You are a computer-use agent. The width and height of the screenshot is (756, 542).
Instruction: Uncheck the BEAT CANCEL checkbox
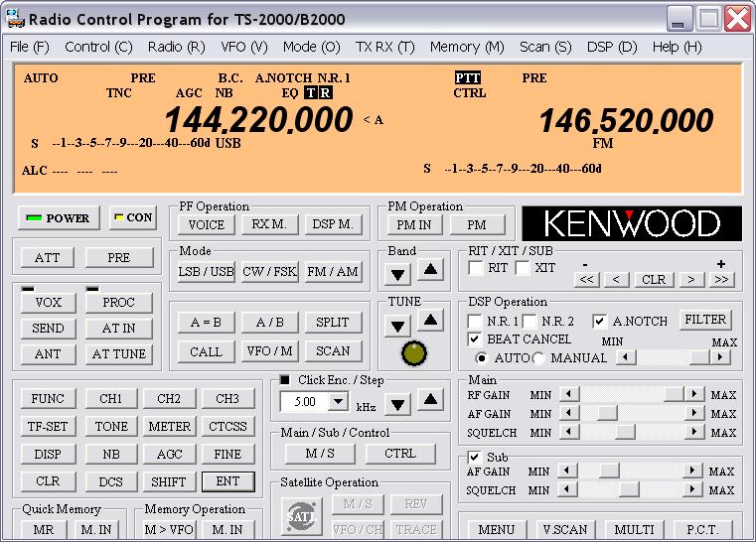pyautogui.click(x=475, y=339)
